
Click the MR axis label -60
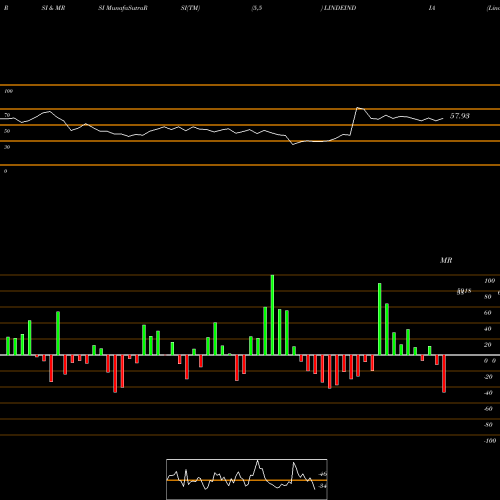point(488,409)
